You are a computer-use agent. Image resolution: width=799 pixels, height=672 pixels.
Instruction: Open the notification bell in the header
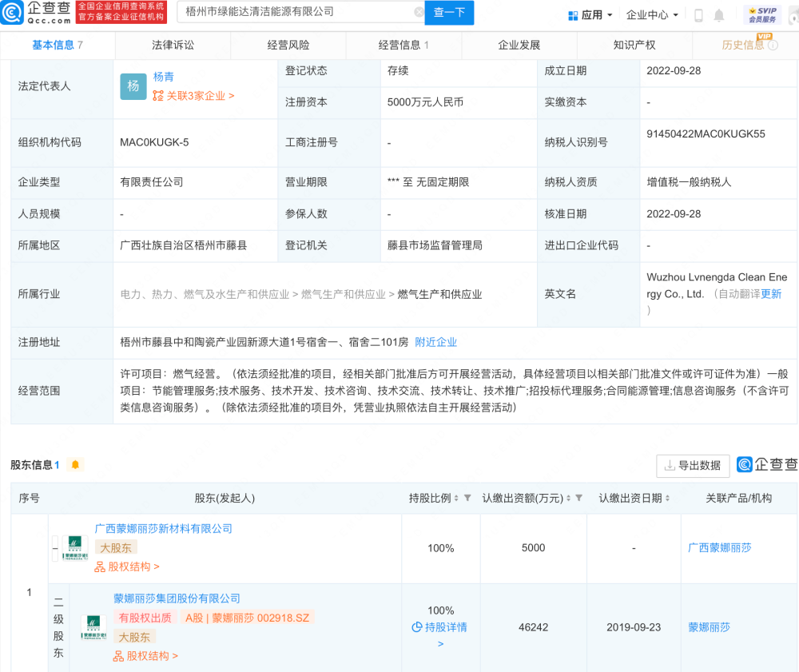(718, 15)
